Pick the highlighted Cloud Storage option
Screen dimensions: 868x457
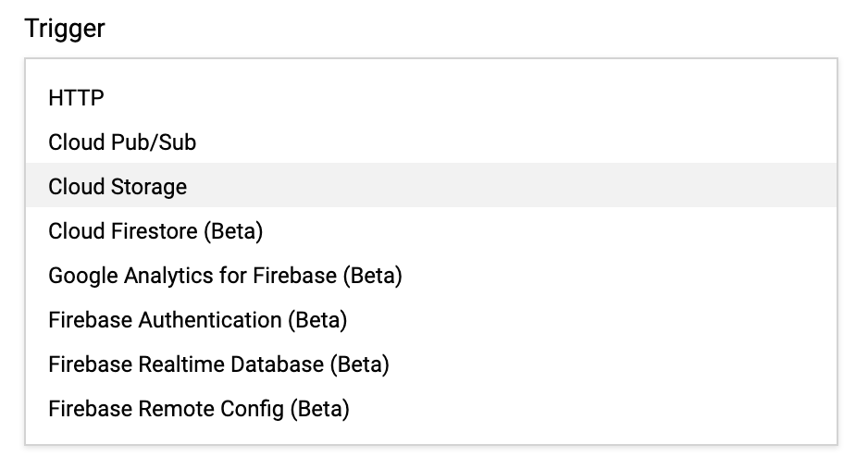[x=118, y=187]
